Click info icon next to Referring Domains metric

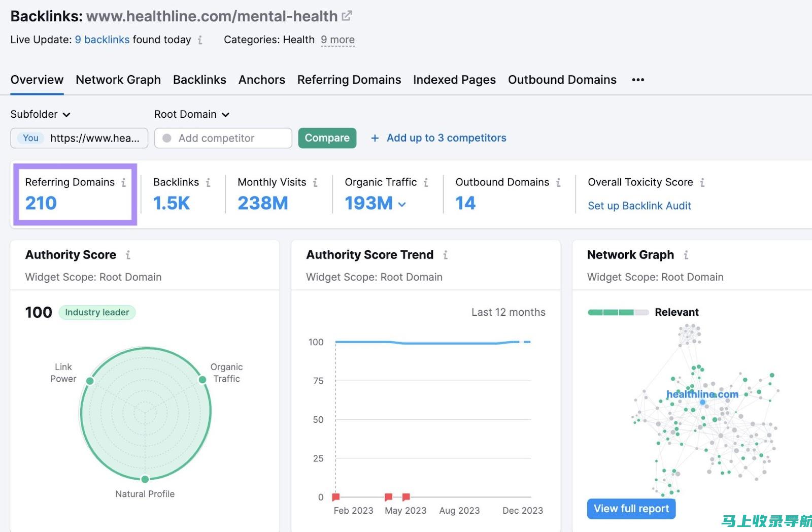pos(124,182)
